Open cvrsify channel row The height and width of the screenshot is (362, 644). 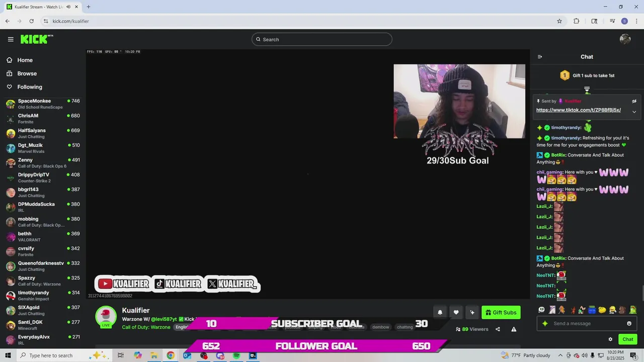click(x=43, y=251)
